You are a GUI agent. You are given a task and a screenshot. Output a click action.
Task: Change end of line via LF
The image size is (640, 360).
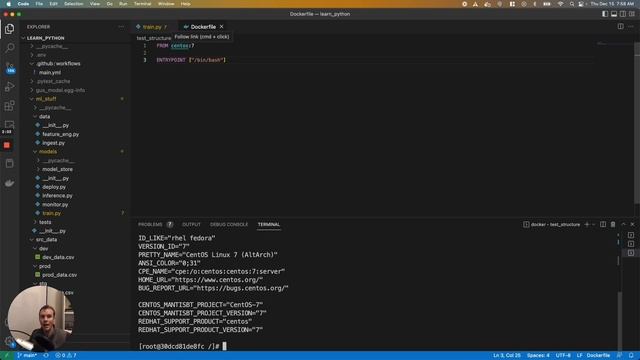pyautogui.click(x=579, y=356)
